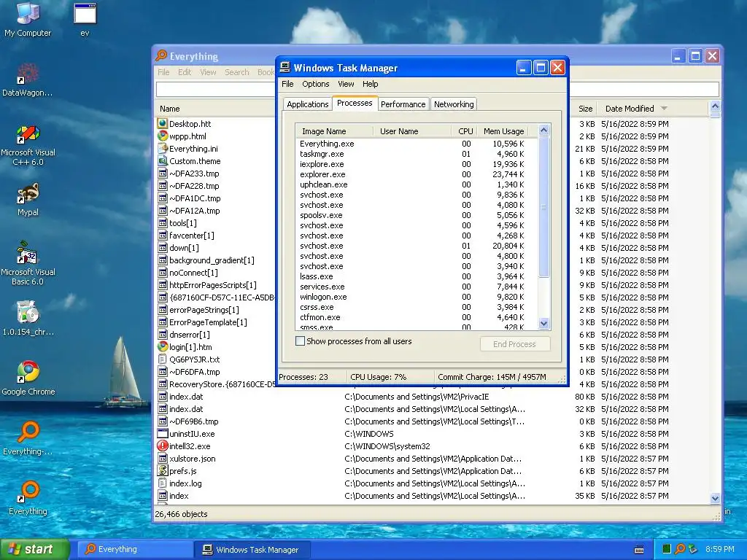Select the uphclean.exe process row
747x560 pixels.
pyautogui.click(x=417, y=184)
